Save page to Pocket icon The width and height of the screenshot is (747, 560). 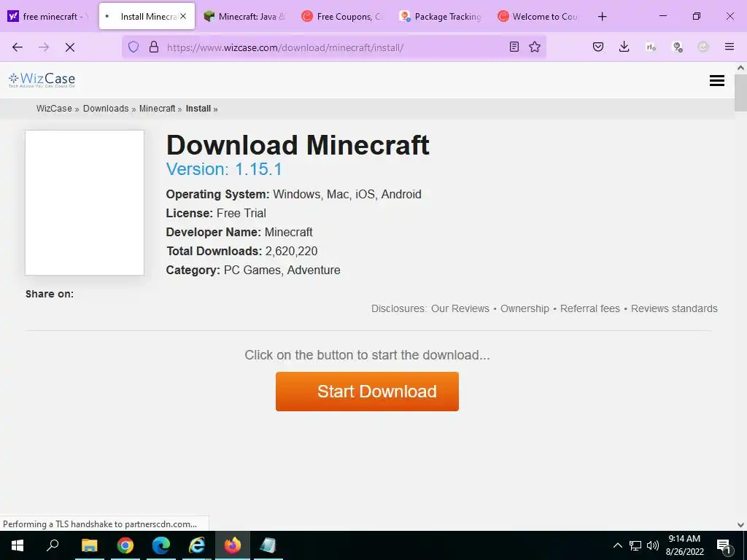coord(598,47)
